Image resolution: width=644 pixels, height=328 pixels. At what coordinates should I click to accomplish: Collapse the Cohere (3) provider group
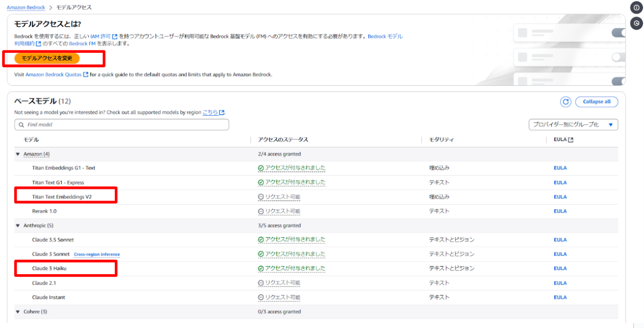[18, 312]
